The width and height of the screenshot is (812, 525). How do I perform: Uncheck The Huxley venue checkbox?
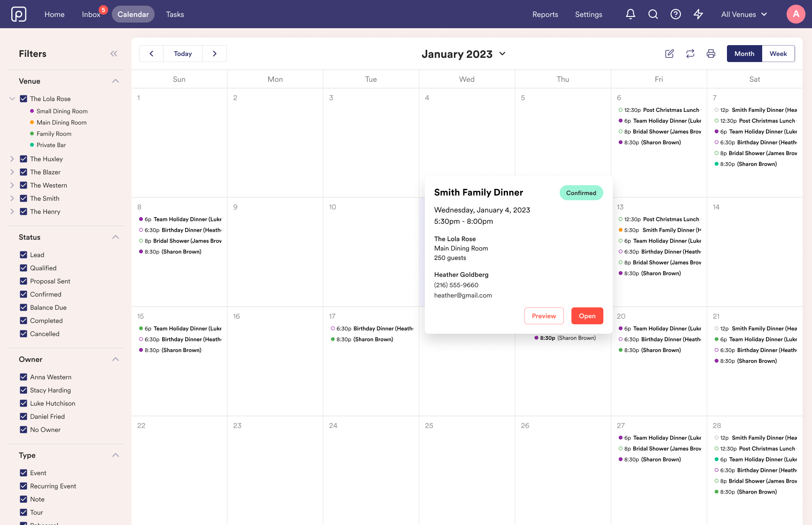(x=23, y=159)
